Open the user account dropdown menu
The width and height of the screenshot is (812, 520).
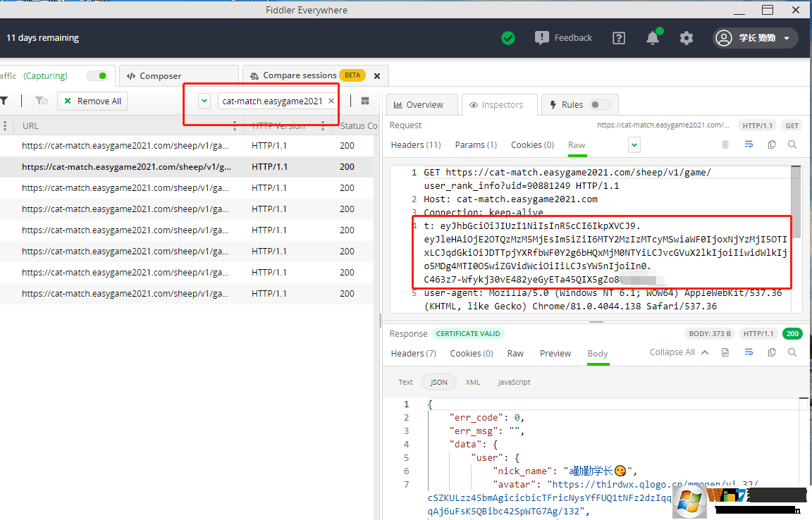(x=756, y=38)
